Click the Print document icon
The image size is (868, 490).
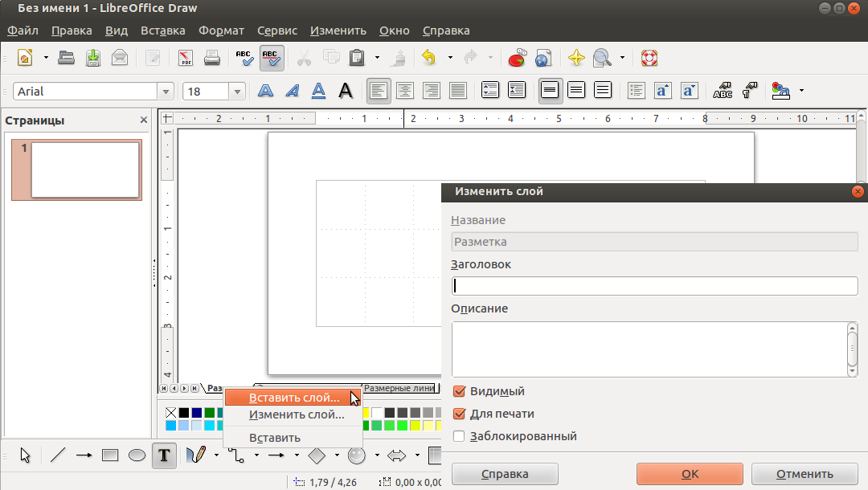click(212, 58)
